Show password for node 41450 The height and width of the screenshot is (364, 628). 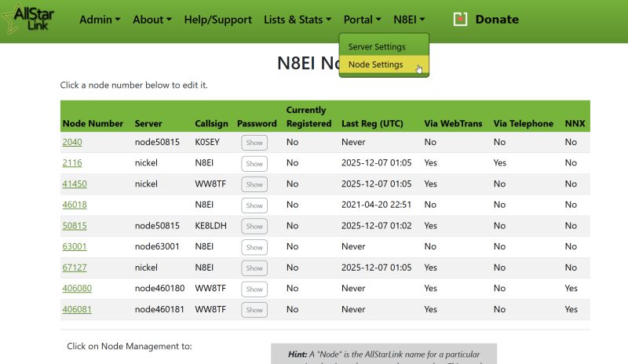click(x=254, y=184)
